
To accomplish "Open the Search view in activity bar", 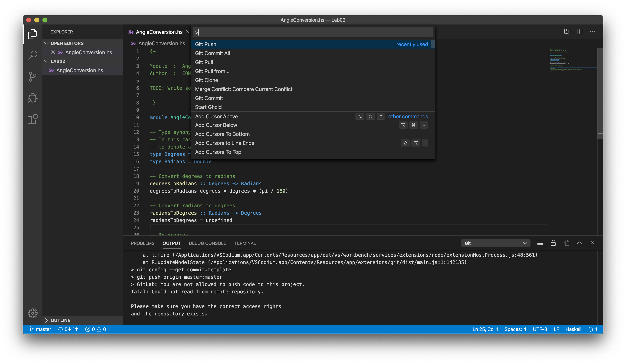I will click(32, 55).
